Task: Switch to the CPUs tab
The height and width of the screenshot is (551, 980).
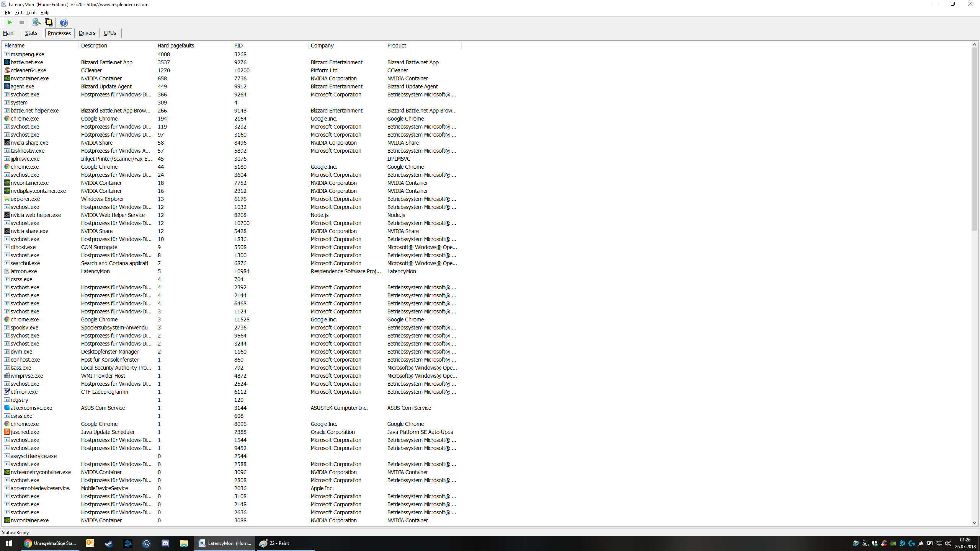Action: (x=110, y=33)
